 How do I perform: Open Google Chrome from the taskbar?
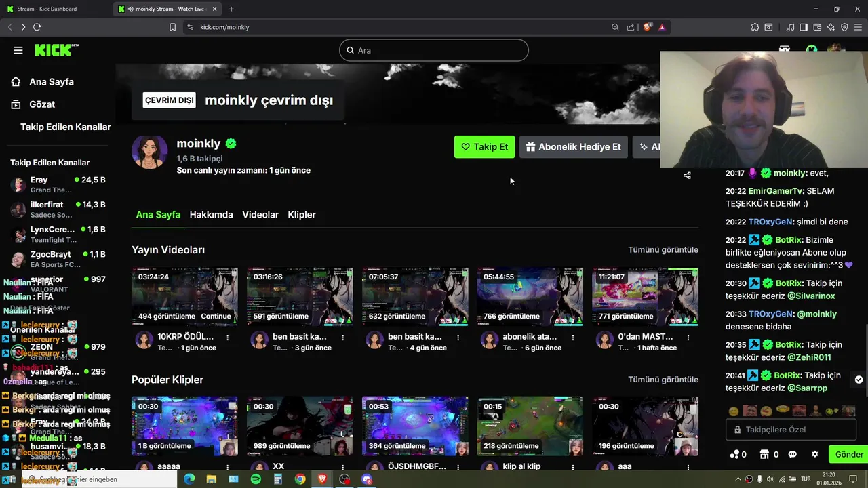(300, 479)
